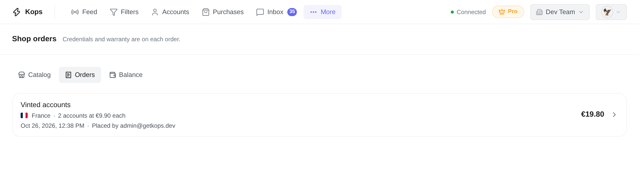Viewport: 644px width, 181px height.
Task: Click the Accounts person icon
Action: 155,12
